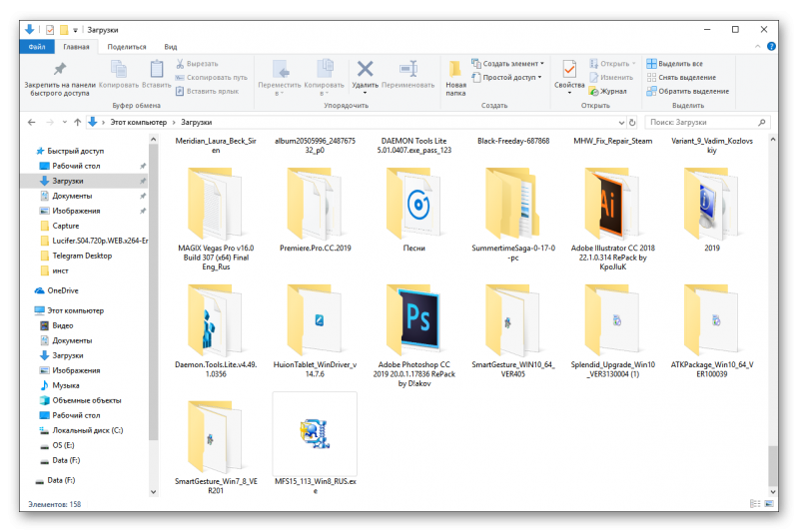Viewport: 799px width, 532px height.
Task: Open recent locations dropdown arrow
Action: (x=65, y=122)
